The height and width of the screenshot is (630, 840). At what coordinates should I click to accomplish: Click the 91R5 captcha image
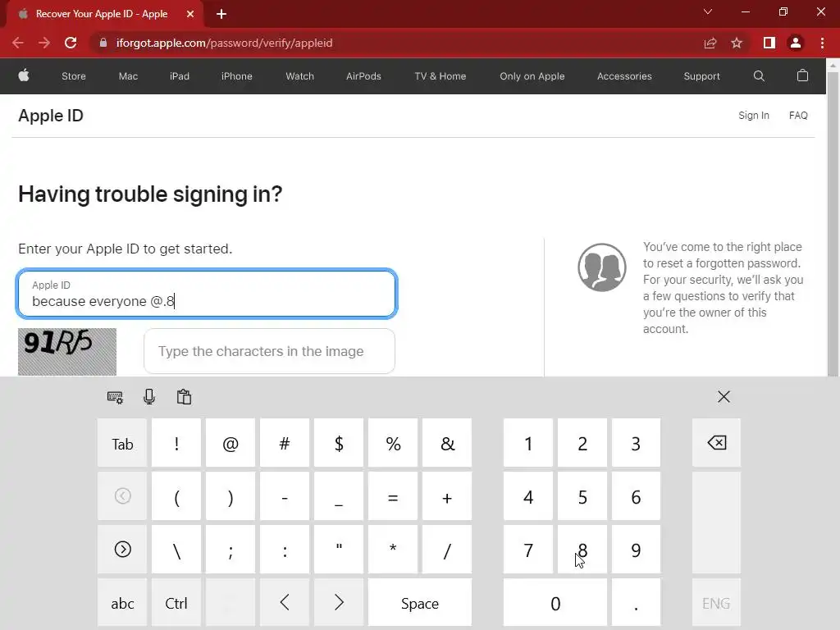pos(67,351)
